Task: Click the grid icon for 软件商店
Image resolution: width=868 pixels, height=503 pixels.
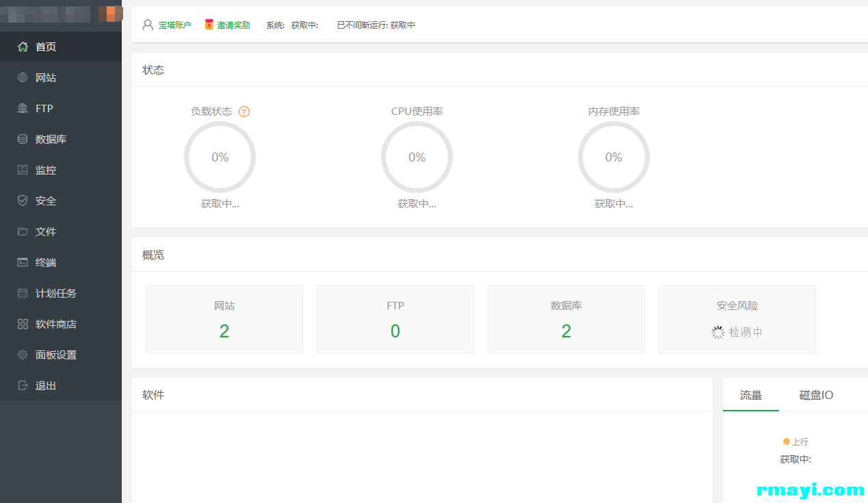Action: tap(23, 324)
